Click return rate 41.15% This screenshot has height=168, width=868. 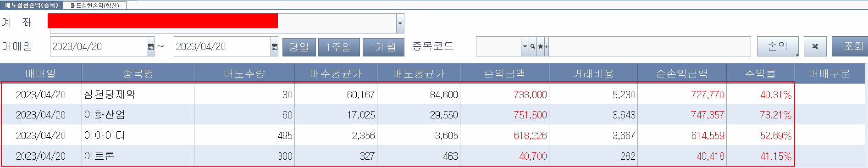(x=776, y=157)
